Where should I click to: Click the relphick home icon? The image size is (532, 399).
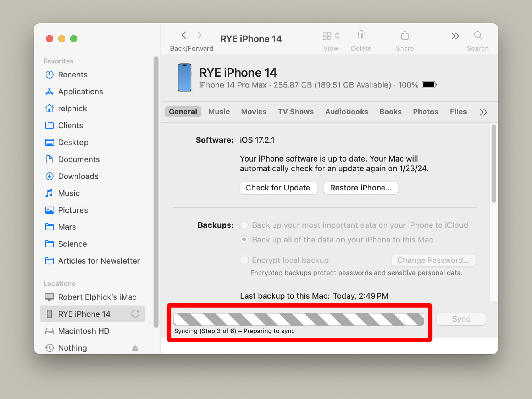click(49, 108)
